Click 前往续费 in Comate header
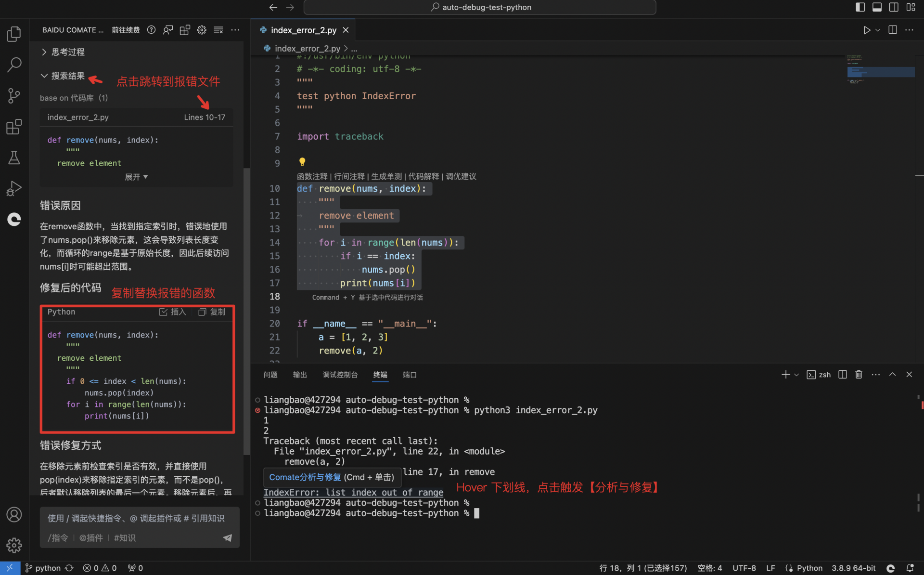The width and height of the screenshot is (924, 575). tap(126, 30)
